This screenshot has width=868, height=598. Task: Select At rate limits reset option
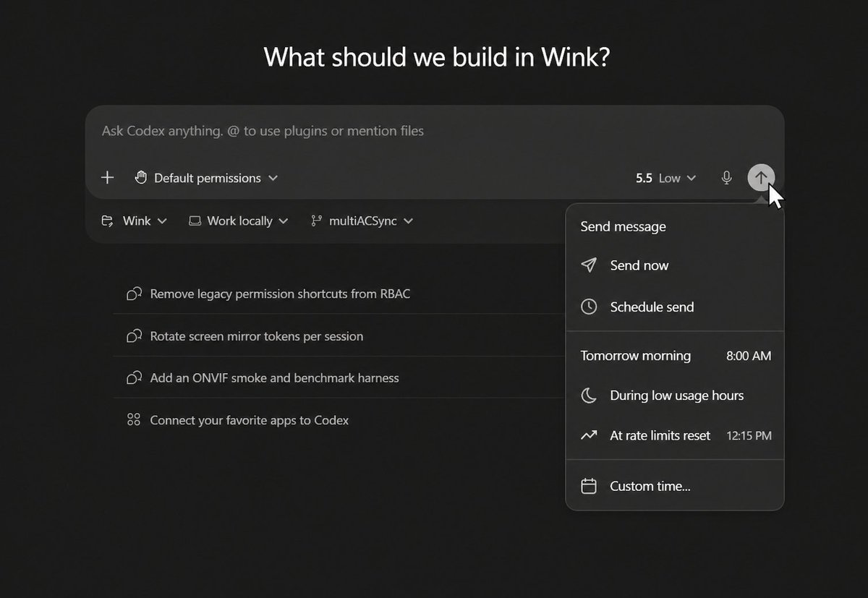(675, 435)
